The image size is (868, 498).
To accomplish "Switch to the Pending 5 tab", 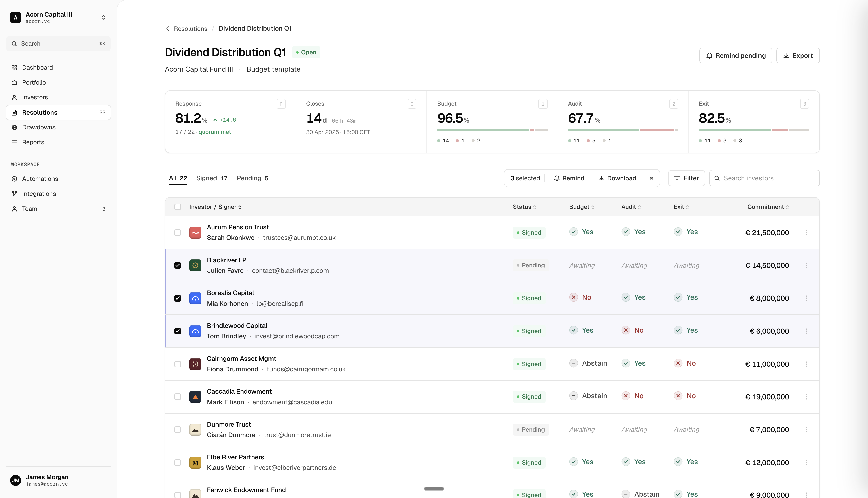I will pos(252,178).
